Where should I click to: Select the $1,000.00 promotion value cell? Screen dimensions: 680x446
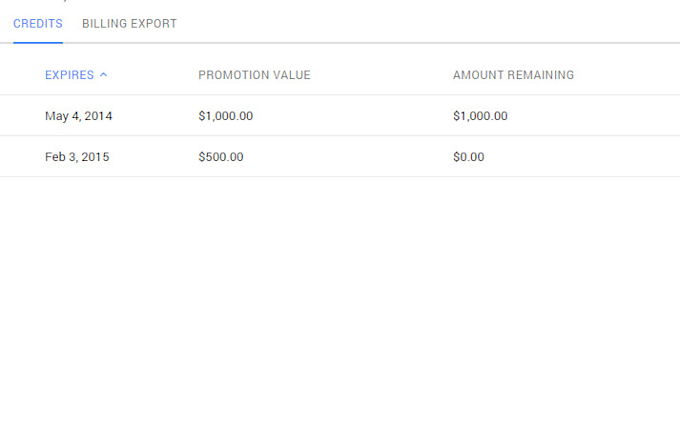point(226,116)
